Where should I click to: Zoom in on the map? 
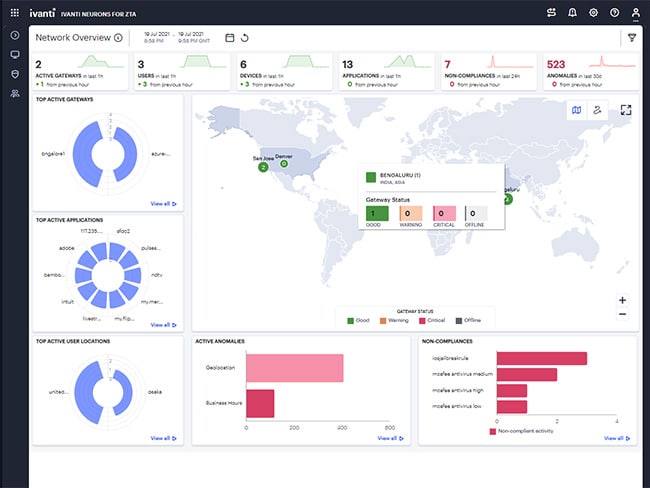click(622, 300)
